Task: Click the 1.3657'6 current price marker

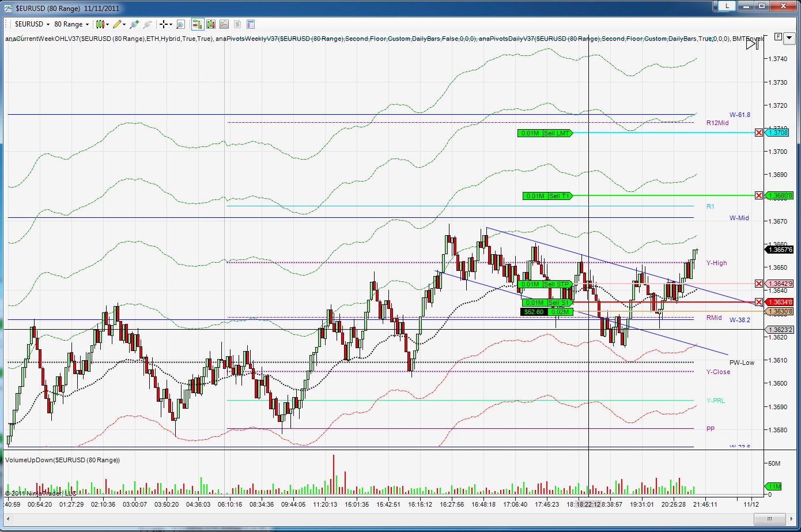Action: click(779, 250)
